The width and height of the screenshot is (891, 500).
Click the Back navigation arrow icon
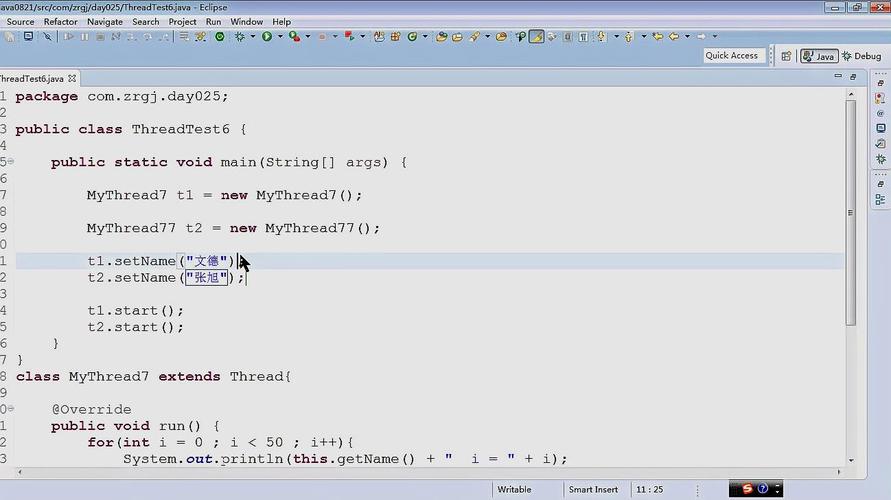click(674, 36)
